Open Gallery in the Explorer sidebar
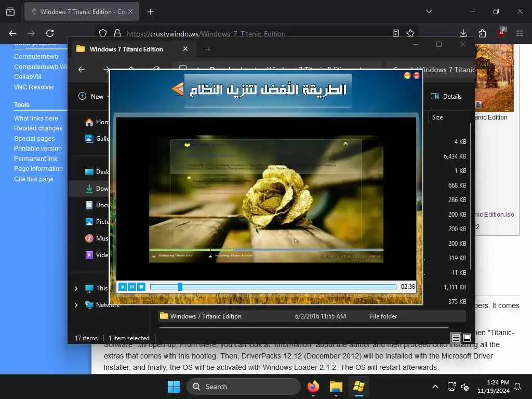Screen dimensions: 532x399 97,138
